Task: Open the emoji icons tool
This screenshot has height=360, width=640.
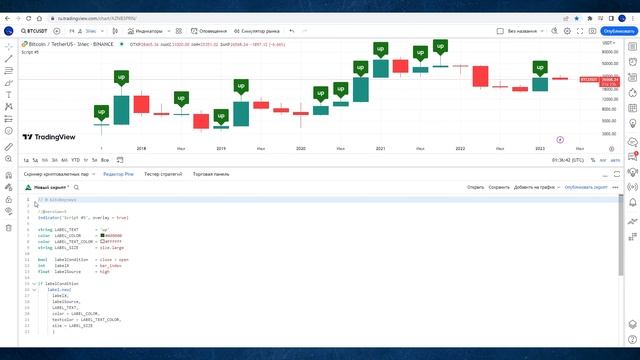Action: [x=9, y=131]
